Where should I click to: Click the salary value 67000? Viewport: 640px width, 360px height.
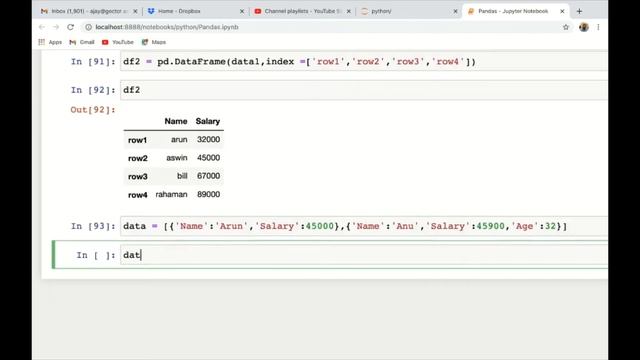[208, 176]
